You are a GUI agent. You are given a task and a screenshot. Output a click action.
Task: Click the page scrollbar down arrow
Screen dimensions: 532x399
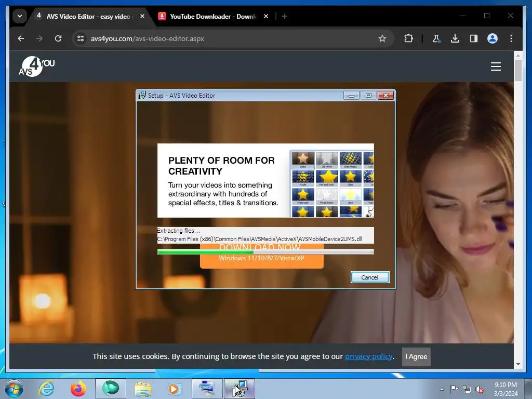(518, 364)
